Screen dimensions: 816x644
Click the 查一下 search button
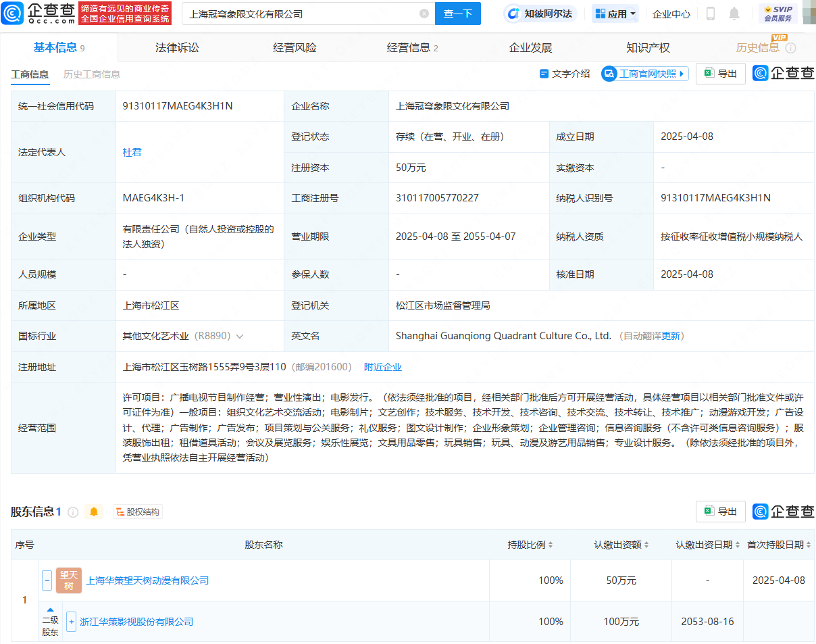(457, 14)
